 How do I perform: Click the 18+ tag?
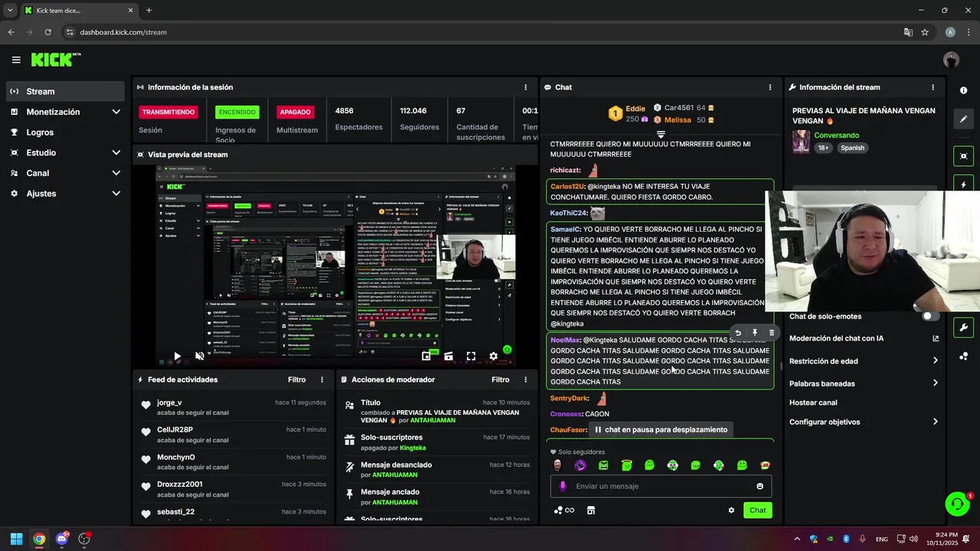click(x=823, y=148)
